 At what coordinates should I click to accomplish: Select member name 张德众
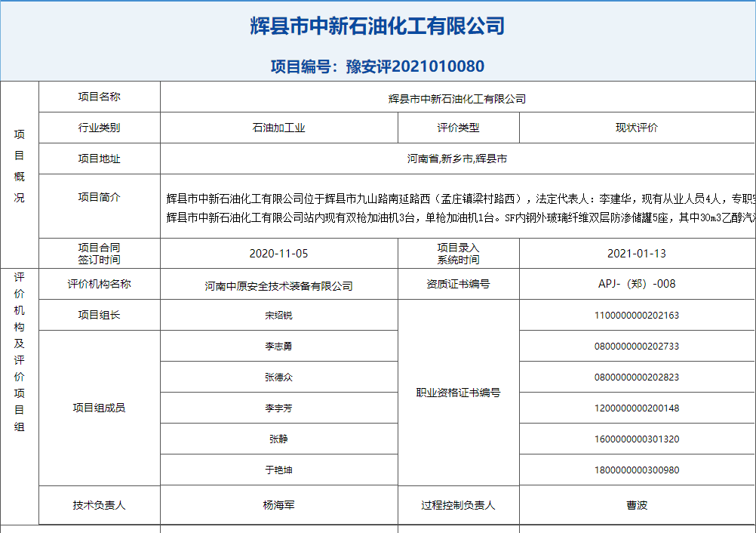(x=278, y=377)
